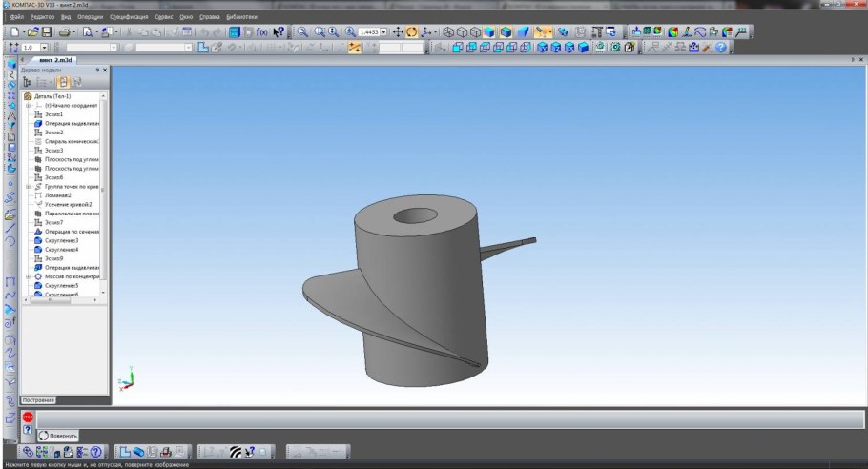868x469 pixels.
Task: Click the Повернуть command button
Action: (x=57, y=436)
